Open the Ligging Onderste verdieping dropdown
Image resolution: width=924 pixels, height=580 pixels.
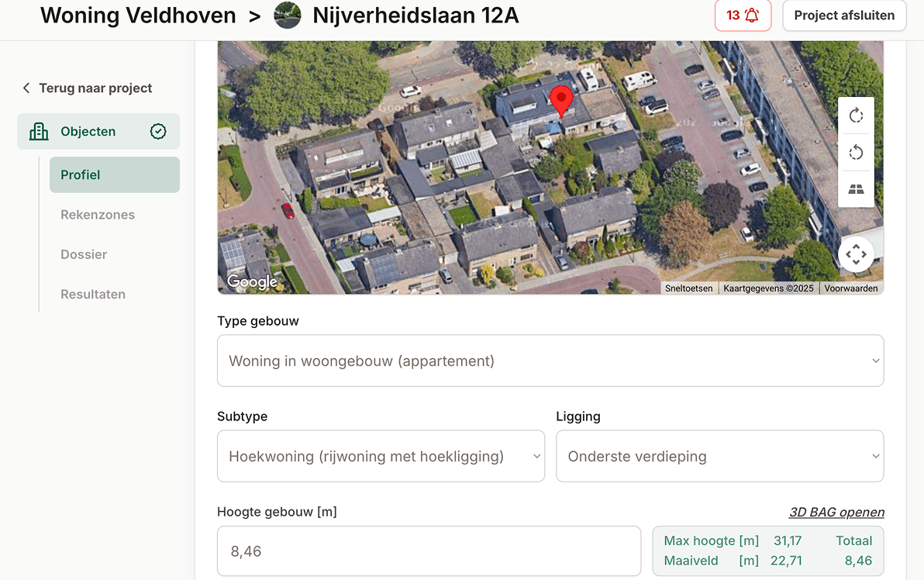coord(719,456)
